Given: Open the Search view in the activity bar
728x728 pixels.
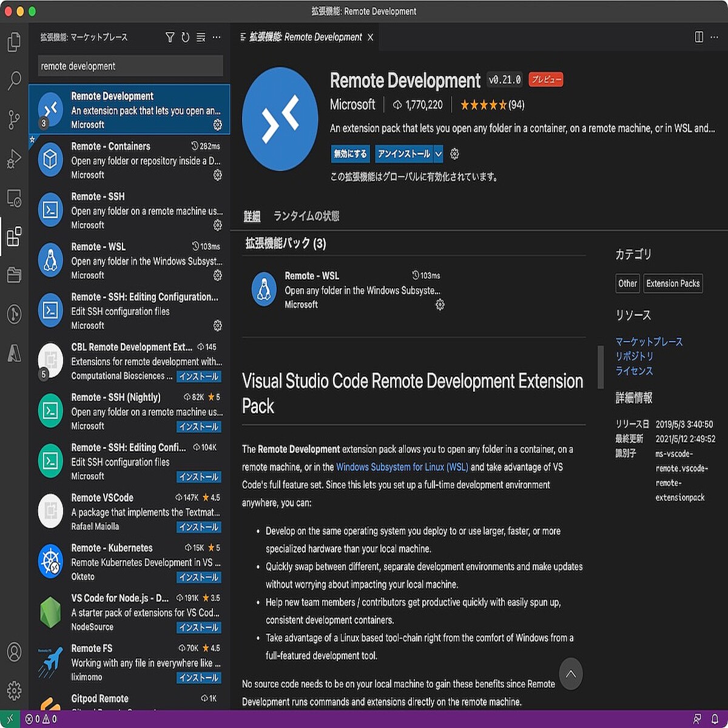Looking at the screenshot, I should pos(15,79).
